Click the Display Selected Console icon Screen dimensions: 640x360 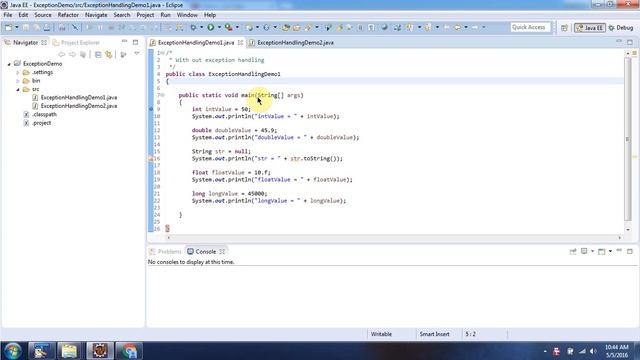click(584, 251)
